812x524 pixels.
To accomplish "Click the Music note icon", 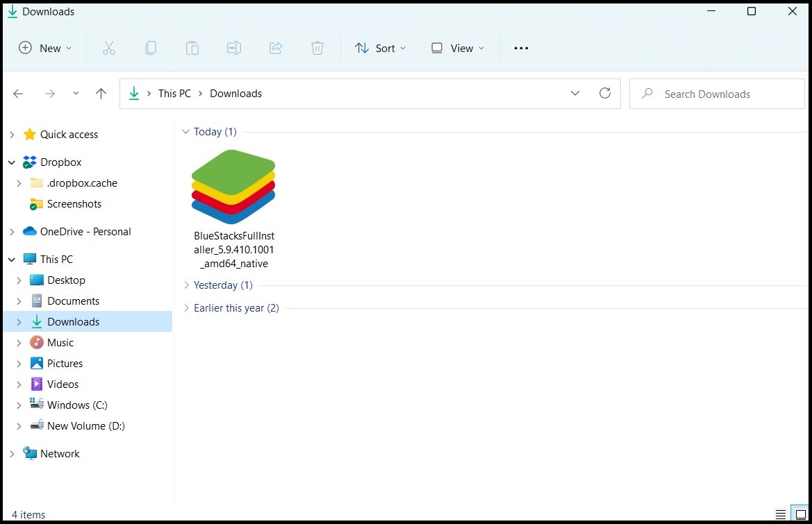I will [x=37, y=342].
